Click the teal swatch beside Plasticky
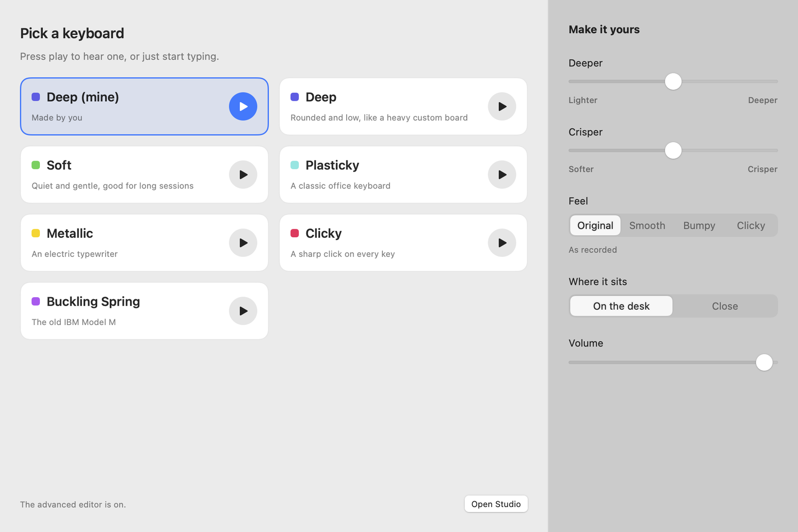 (295, 165)
